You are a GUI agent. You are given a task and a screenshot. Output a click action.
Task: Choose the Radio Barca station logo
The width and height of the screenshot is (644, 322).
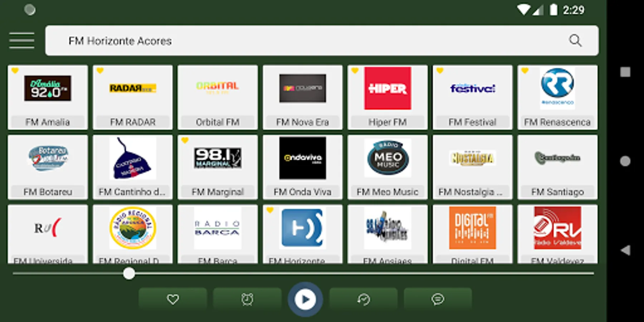(x=218, y=228)
